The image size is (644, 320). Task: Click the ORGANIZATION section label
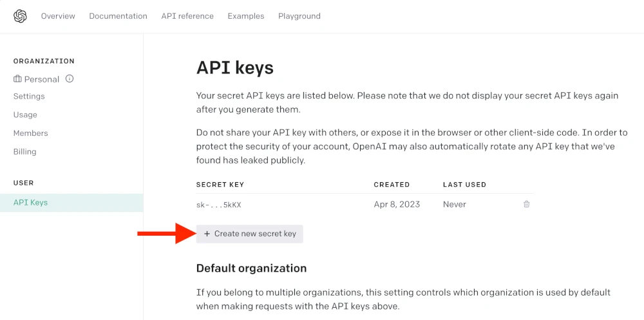[x=44, y=61]
